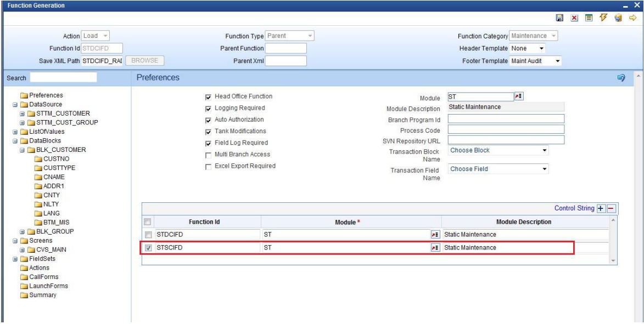Expand the ListOfValues tree node

pyautogui.click(x=15, y=132)
